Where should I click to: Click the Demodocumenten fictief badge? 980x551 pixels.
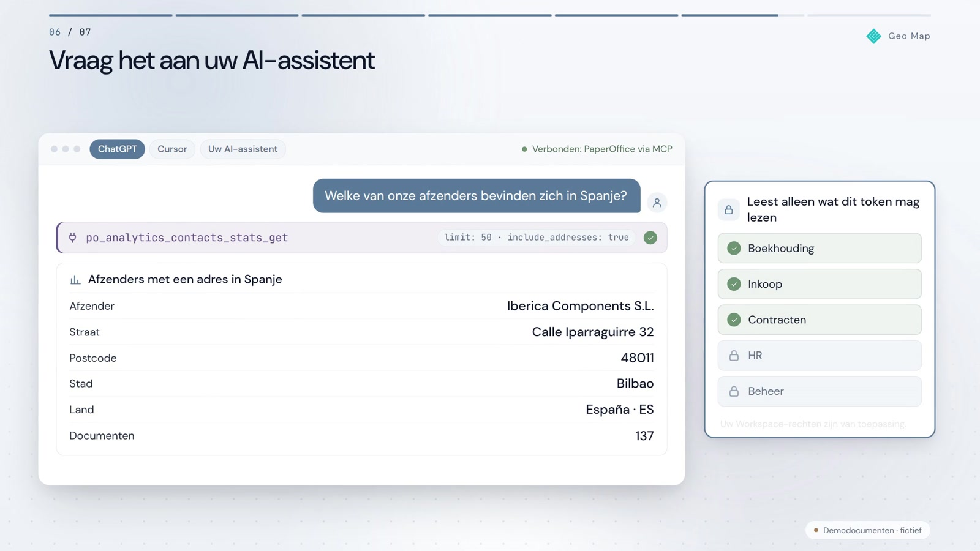tap(867, 530)
